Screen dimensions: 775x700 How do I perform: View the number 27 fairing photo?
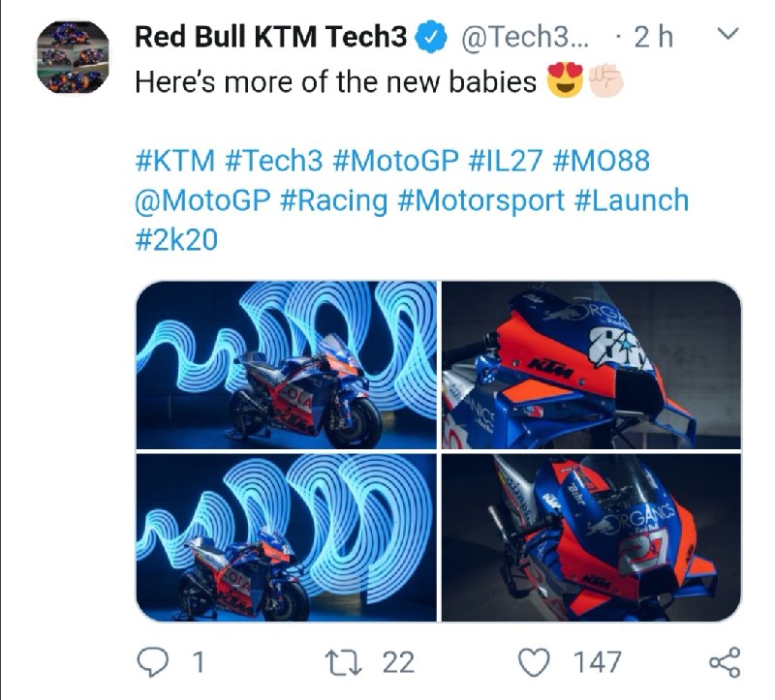(591, 537)
